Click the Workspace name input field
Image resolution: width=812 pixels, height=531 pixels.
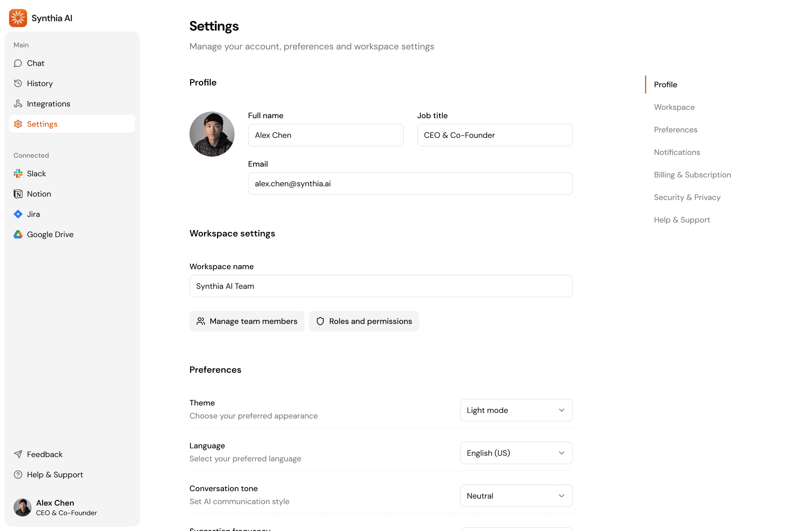[x=381, y=286]
